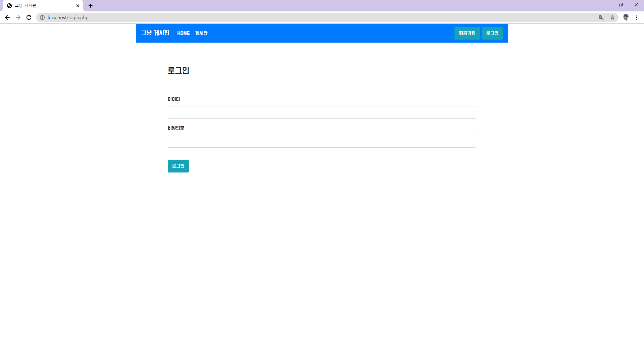Bookmark this page with the star
Viewport: 644px width, 349px height.
[613, 17]
